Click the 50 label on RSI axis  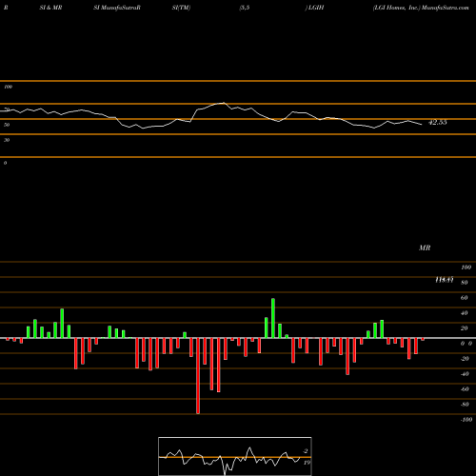pyautogui.click(x=7, y=125)
